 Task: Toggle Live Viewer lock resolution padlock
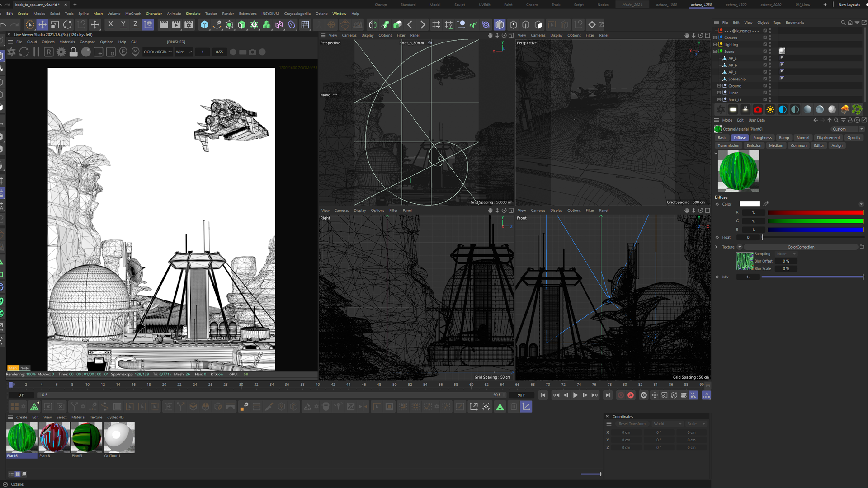(73, 52)
